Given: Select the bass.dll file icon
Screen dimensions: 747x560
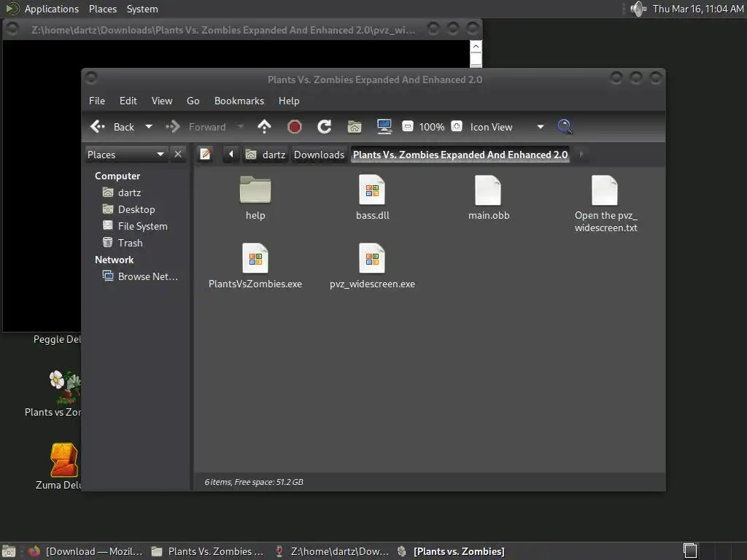Looking at the screenshot, I should coord(372,190).
